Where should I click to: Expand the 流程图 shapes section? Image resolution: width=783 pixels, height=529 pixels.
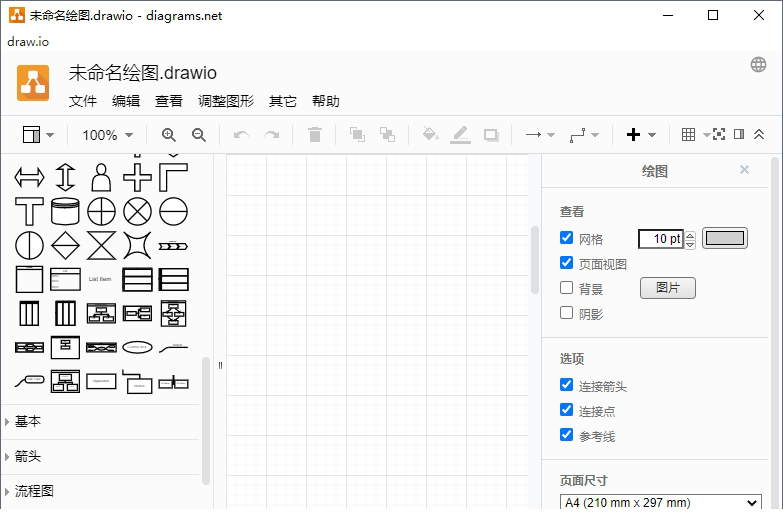[100, 492]
